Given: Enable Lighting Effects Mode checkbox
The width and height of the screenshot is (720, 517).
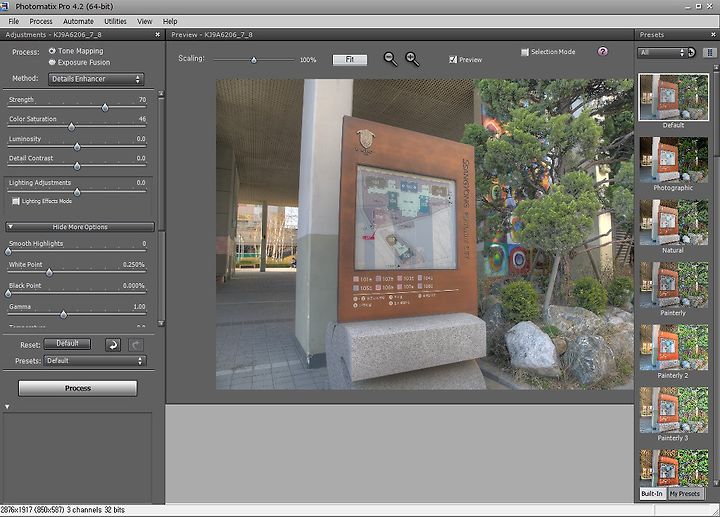Looking at the screenshot, I should (16, 201).
